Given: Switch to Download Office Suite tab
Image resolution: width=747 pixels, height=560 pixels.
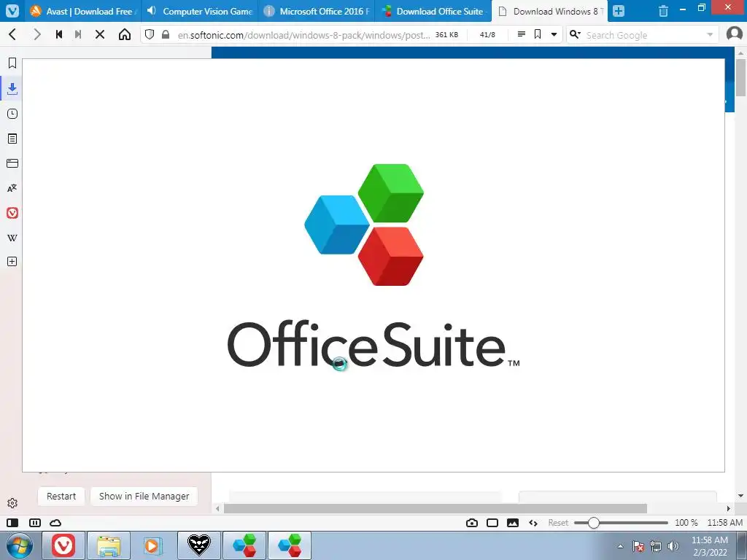Looking at the screenshot, I should click(x=433, y=11).
